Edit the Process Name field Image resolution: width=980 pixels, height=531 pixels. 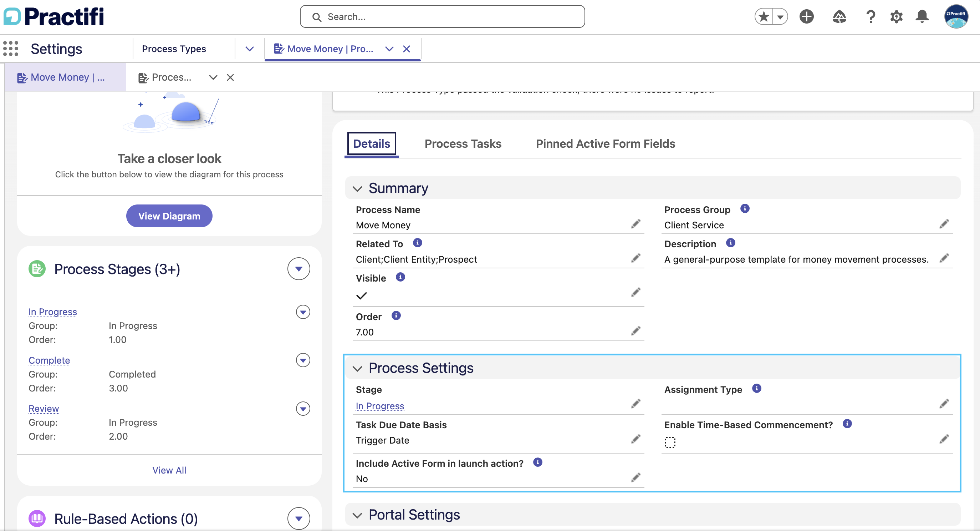click(636, 224)
